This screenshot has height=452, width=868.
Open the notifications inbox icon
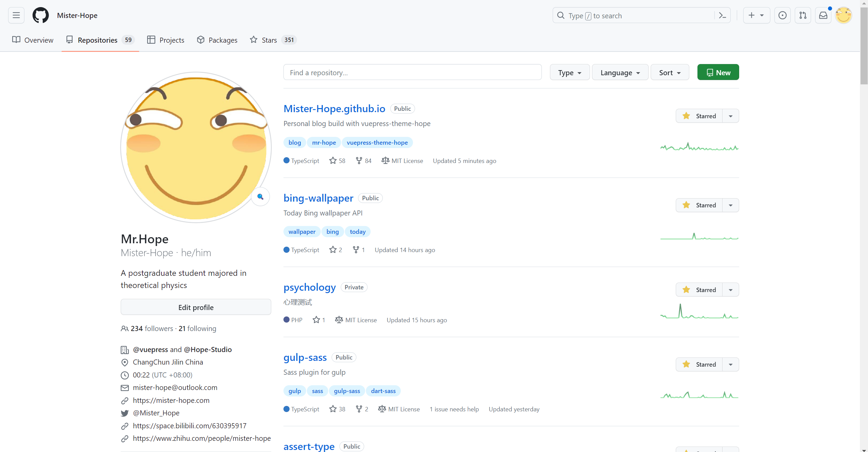tap(823, 15)
